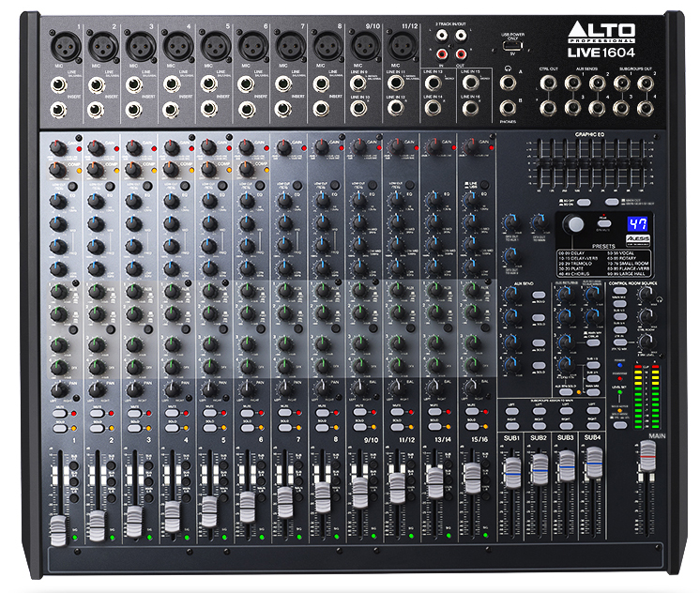Click the 9/10 channel XLR input

365,45
